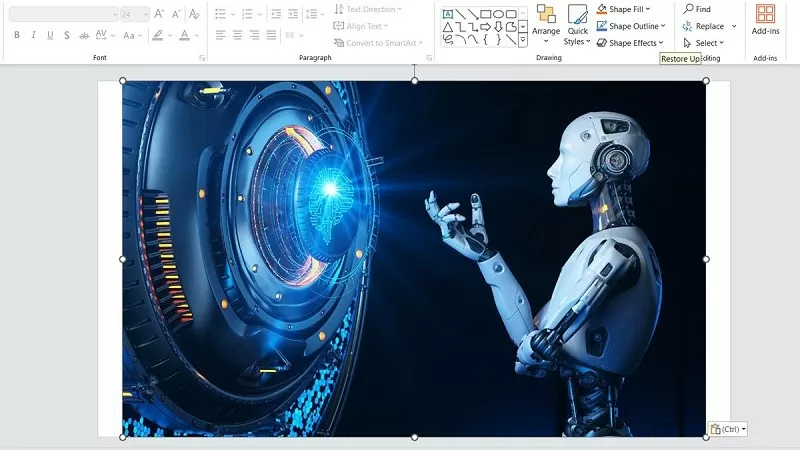Viewport: 800px width, 450px height.
Task: Toggle Text Shadow formatting
Action: (x=67, y=35)
